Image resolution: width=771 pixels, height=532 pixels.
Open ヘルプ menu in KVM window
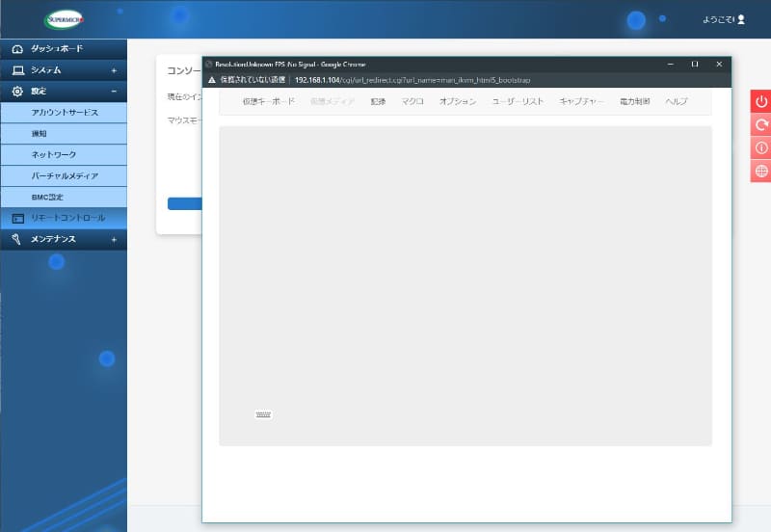tap(677, 102)
